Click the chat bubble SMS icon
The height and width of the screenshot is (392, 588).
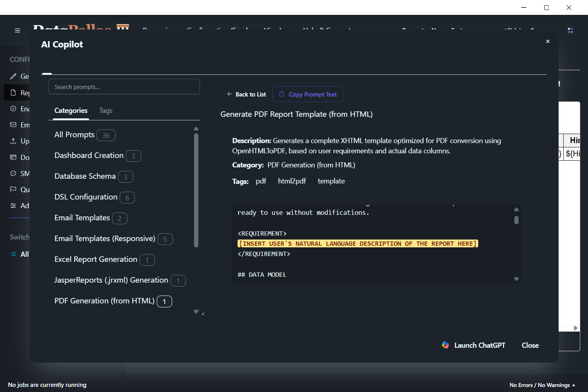(x=13, y=173)
